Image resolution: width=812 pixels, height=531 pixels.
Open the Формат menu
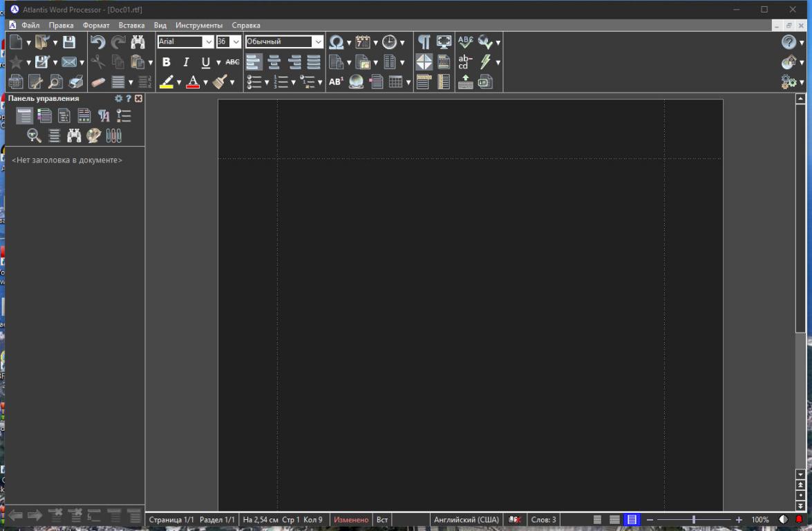click(x=96, y=26)
